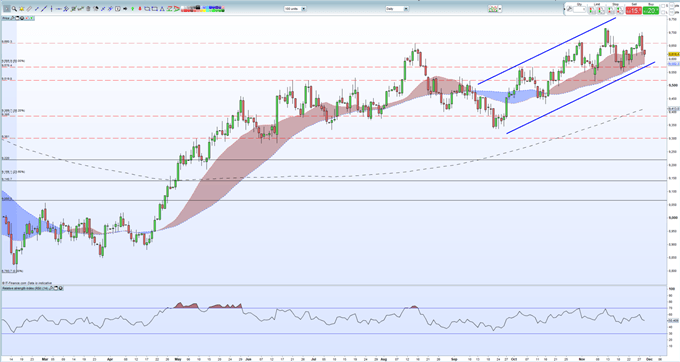The image size is (680, 362).
Task: Click the red remove icon on Price panel
Action: (26, 18)
